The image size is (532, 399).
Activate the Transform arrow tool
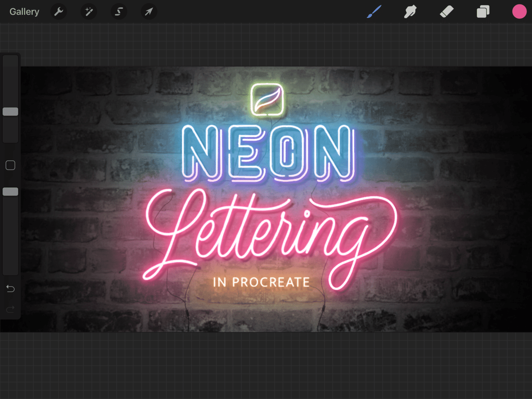pyautogui.click(x=149, y=12)
